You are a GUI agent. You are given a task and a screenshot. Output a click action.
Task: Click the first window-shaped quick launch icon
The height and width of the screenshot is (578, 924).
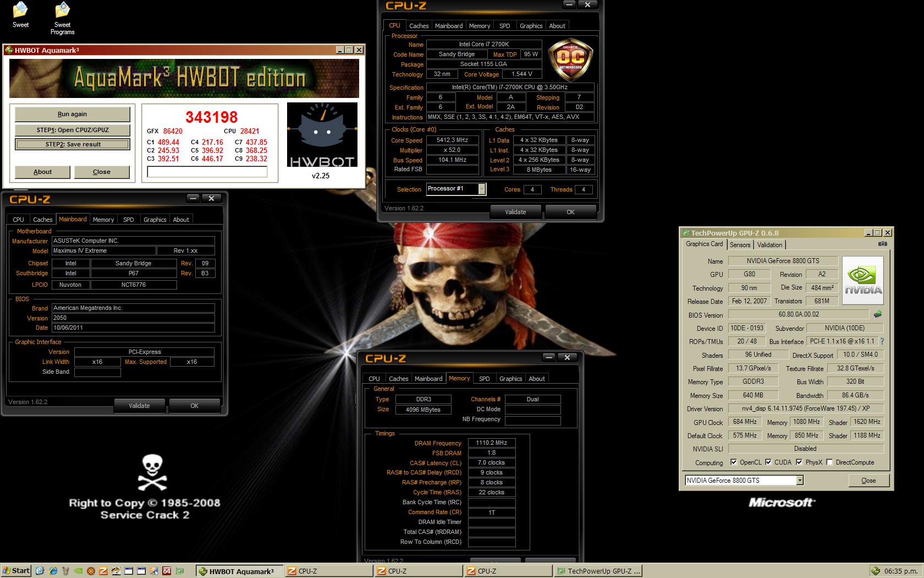coord(129,571)
